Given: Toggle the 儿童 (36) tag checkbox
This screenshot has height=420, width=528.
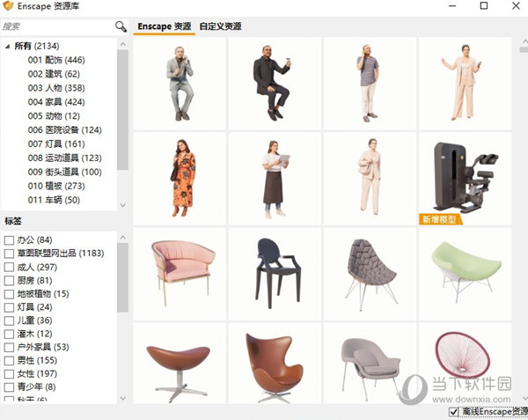Looking at the screenshot, I should [x=9, y=321].
